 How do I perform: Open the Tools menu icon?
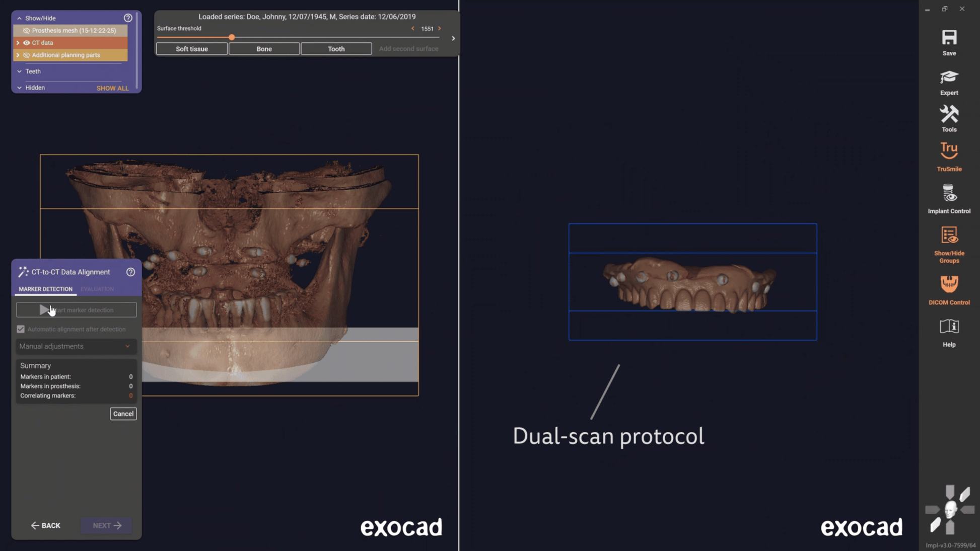949,115
